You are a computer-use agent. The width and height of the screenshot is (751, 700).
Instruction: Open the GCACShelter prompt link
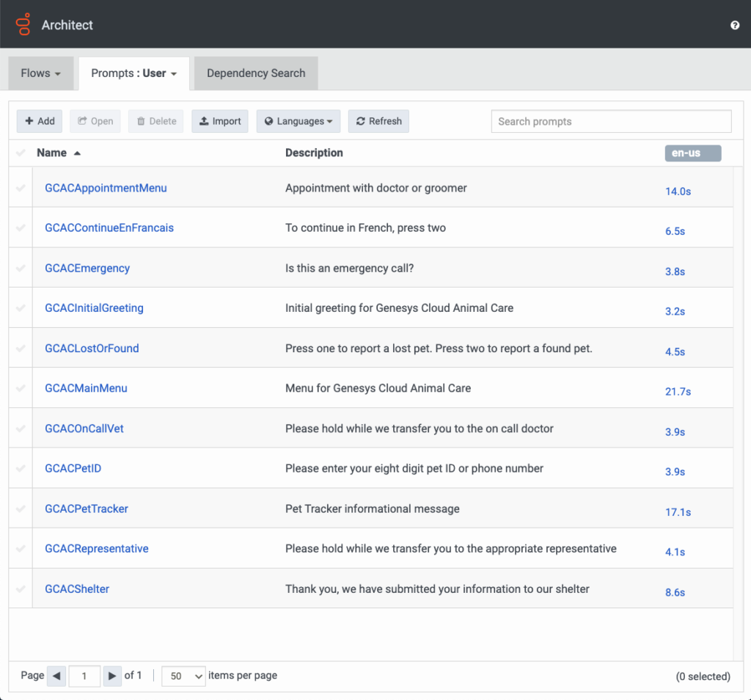[77, 589]
